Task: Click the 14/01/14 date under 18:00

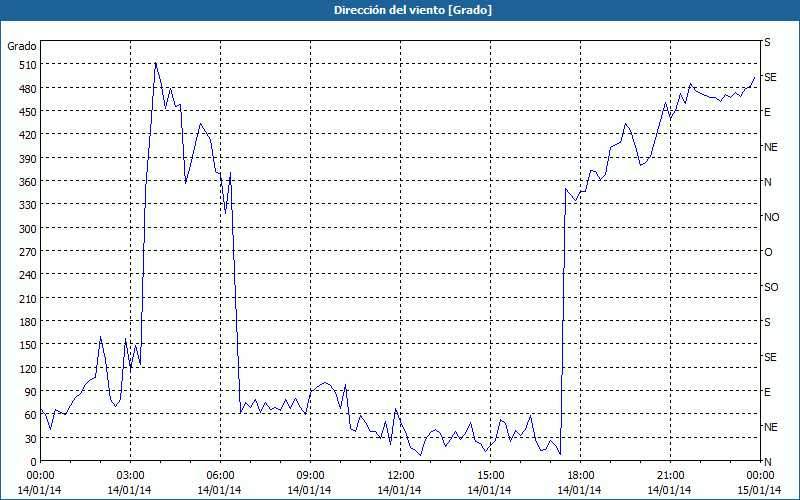Action: tap(581, 490)
